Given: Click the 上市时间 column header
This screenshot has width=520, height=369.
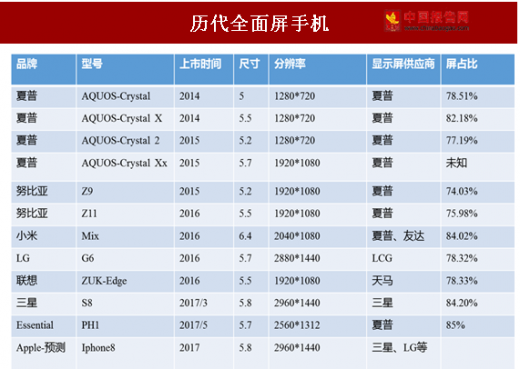Looking at the screenshot, I should click(x=204, y=69).
